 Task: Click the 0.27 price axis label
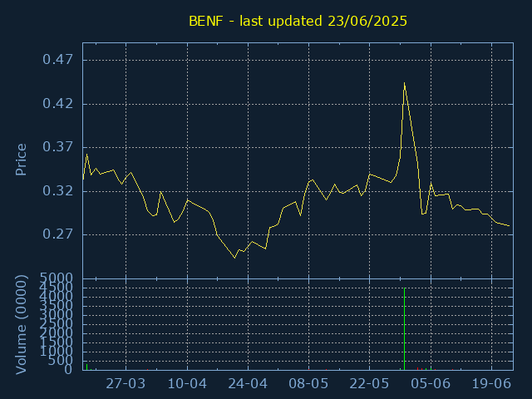pos(57,234)
